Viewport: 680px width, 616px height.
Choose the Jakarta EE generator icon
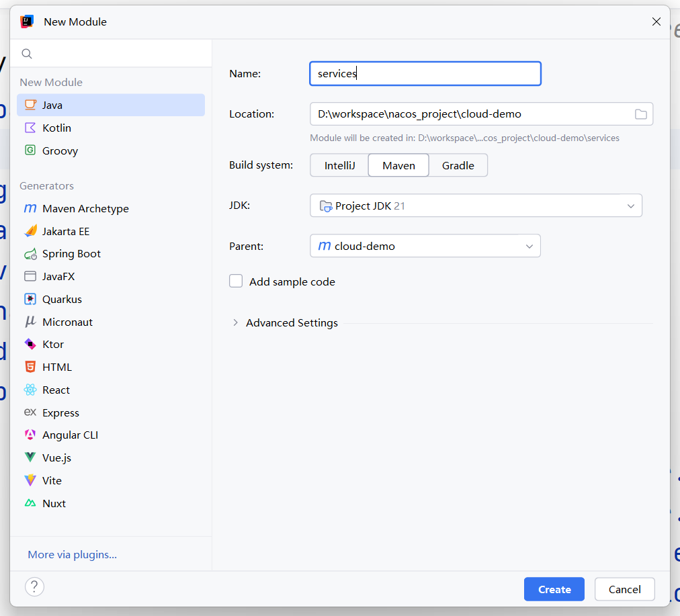pyautogui.click(x=30, y=231)
